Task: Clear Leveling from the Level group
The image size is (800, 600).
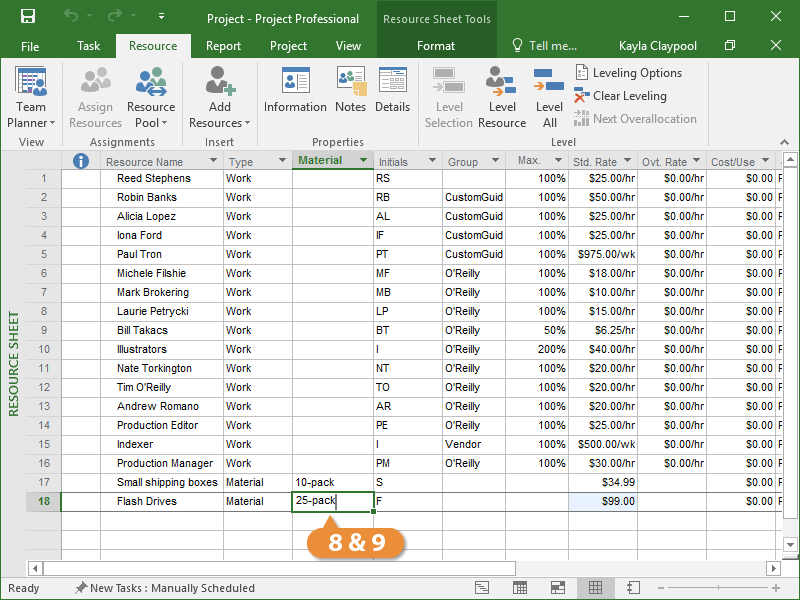Action: [619, 96]
